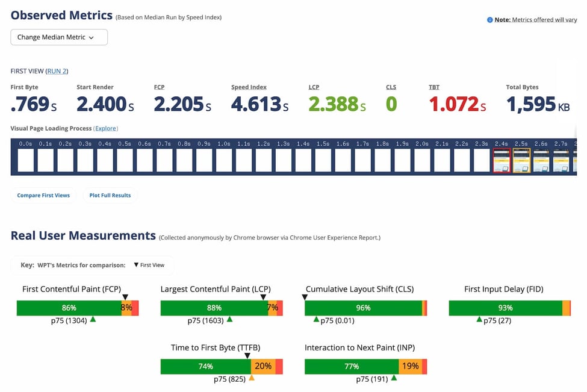Screen dimensions: 587x392
Task: Click the First View marker above the FCP bar
Action: pyautogui.click(x=125, y=297)
